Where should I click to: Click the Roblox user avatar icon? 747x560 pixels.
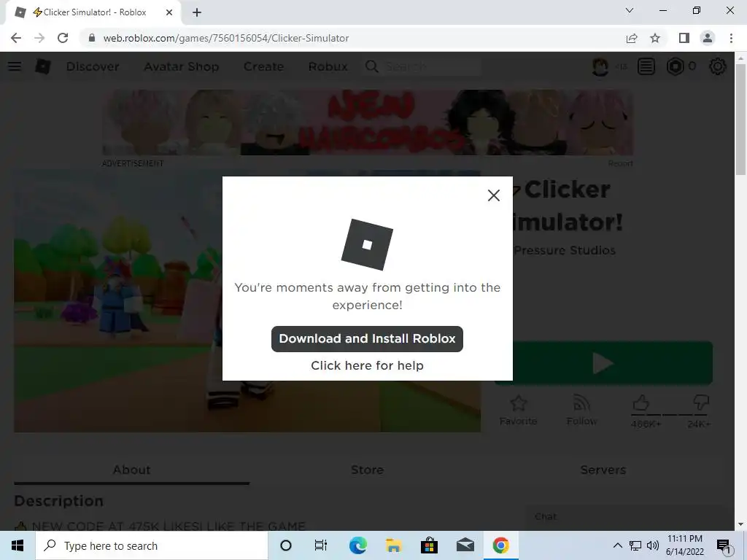(x=600, y=66)
